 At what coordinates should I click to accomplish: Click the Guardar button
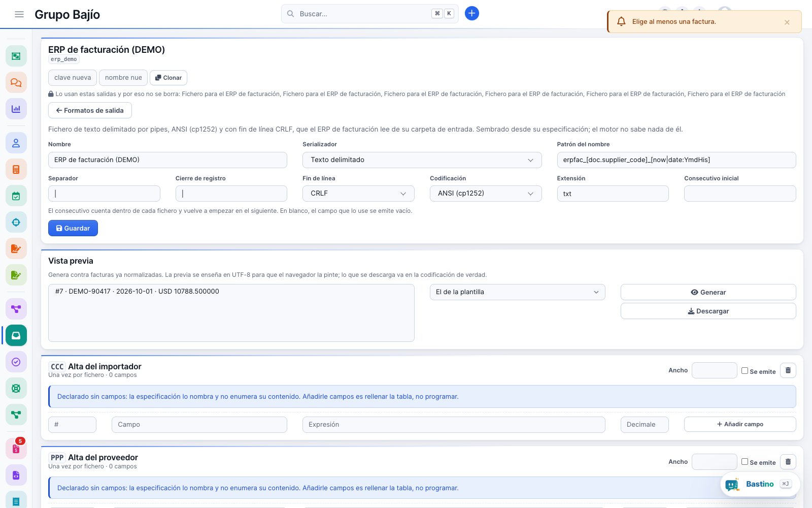point(73,228)
